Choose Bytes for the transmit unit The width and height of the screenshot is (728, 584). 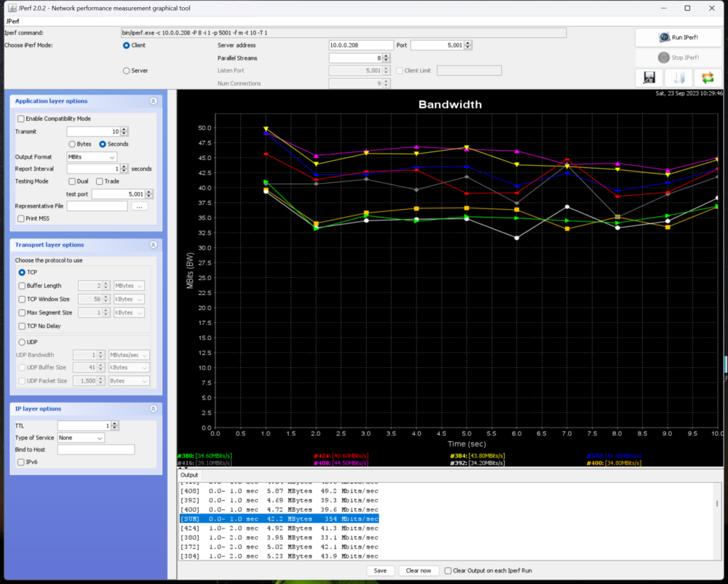(72, 144)
